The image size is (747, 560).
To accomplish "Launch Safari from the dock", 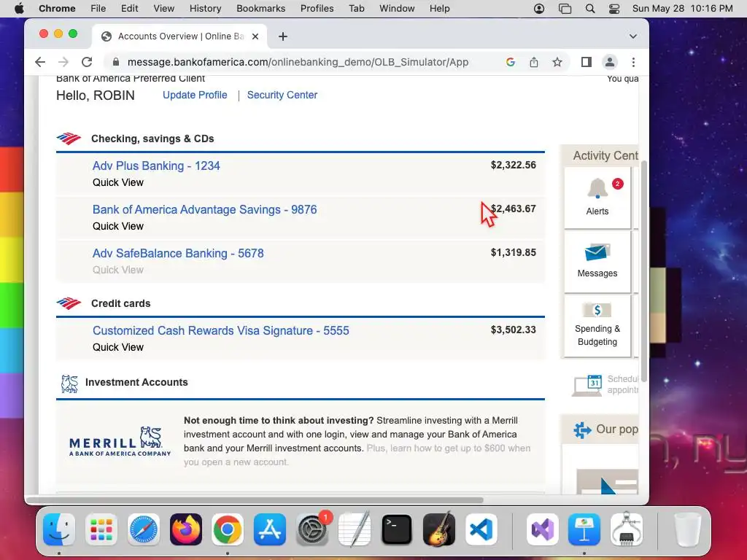I will [x=144, y=529].
